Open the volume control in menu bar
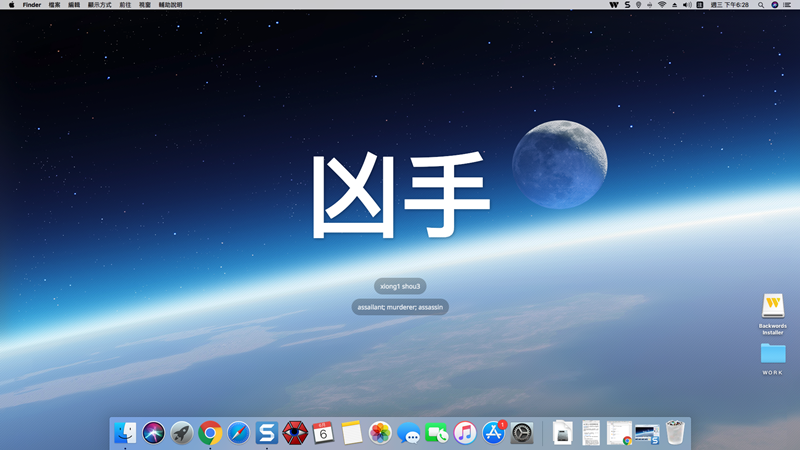This screenshot has height=450, width=800. pos(687,5)
